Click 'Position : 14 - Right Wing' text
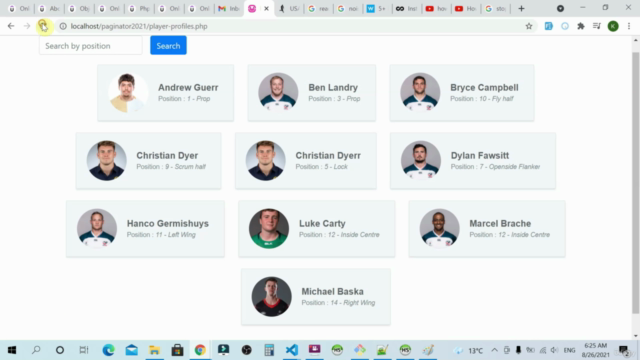This screenshot has width=640, height=360. tap(338, 302)
